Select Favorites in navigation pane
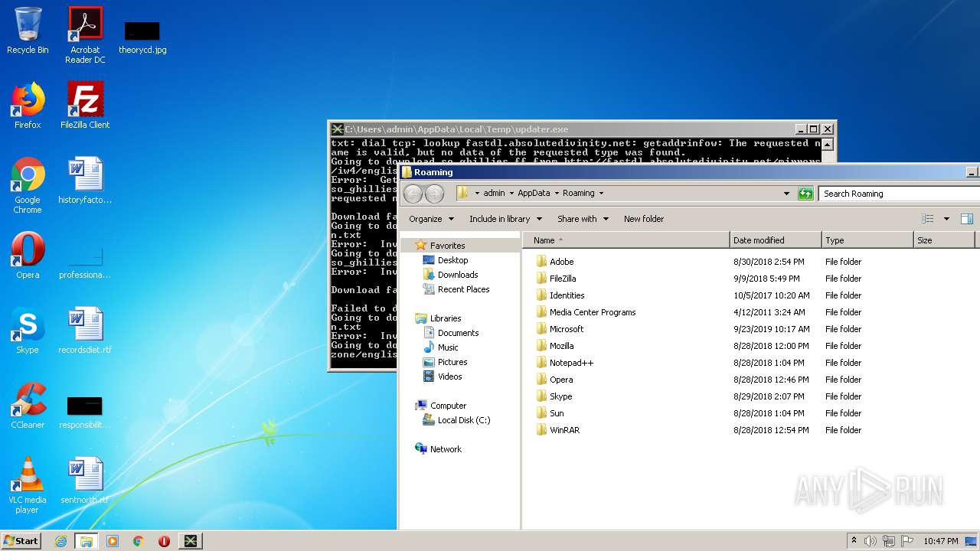Viewport: 980px width, 551px height. 447,246
